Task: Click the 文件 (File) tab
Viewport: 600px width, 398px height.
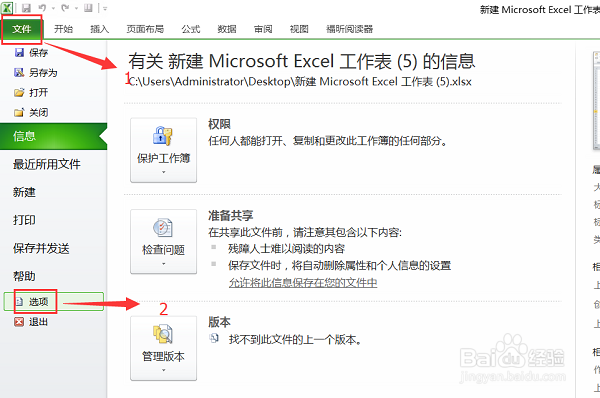Action: tap(21, 29)
